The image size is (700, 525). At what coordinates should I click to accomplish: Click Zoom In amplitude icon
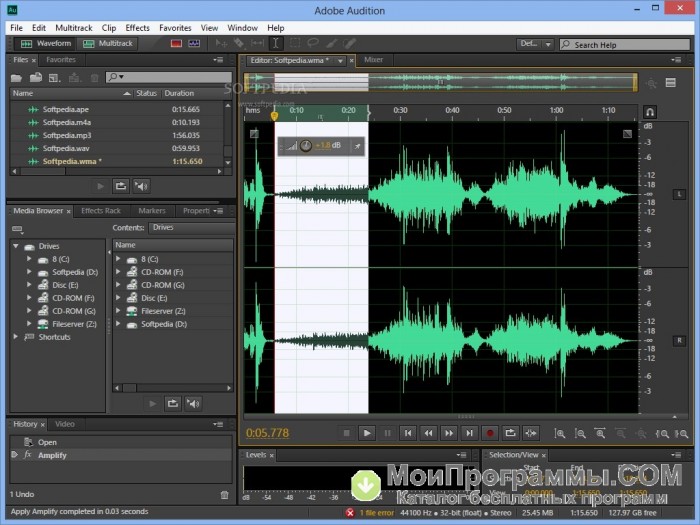pyautogui.click(x=559, y=433)
